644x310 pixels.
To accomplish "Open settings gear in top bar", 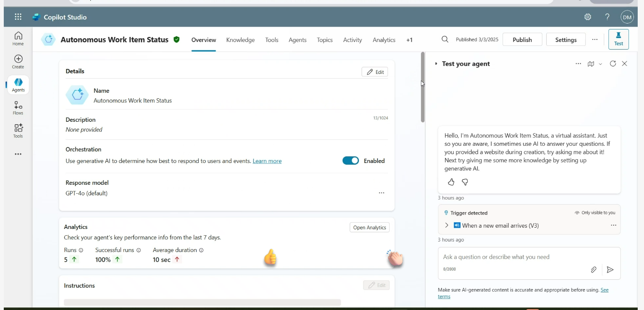I will coord(588,17).
